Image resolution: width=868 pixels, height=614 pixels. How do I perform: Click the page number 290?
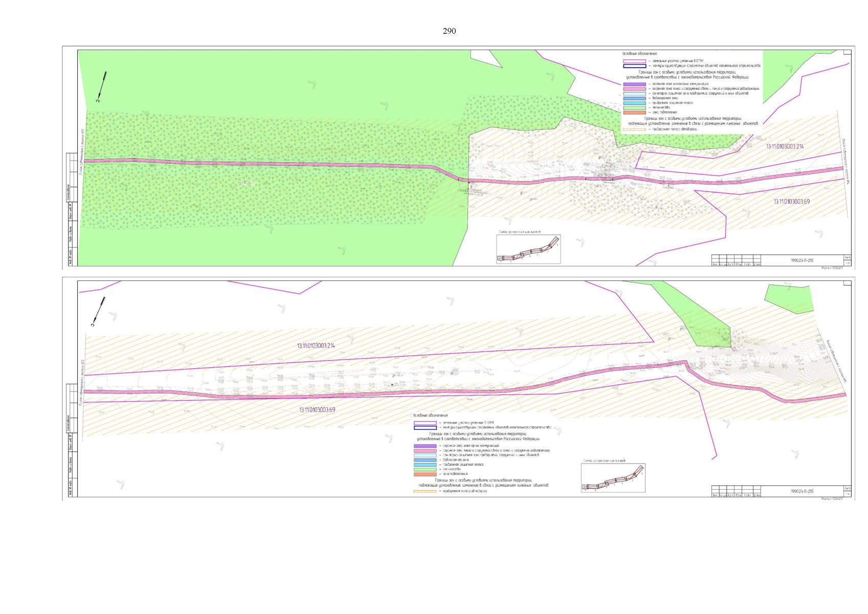[x=449, y=31]
